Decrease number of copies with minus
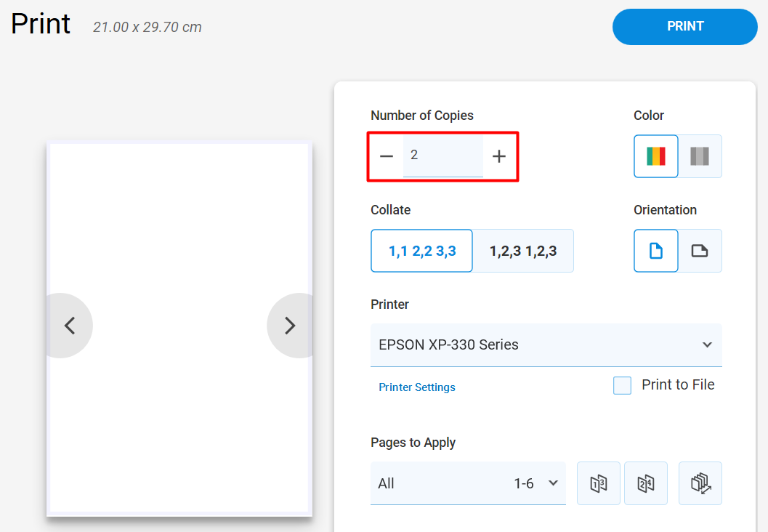The height and width of the screenshot is (532, 768). click(387, 156)
